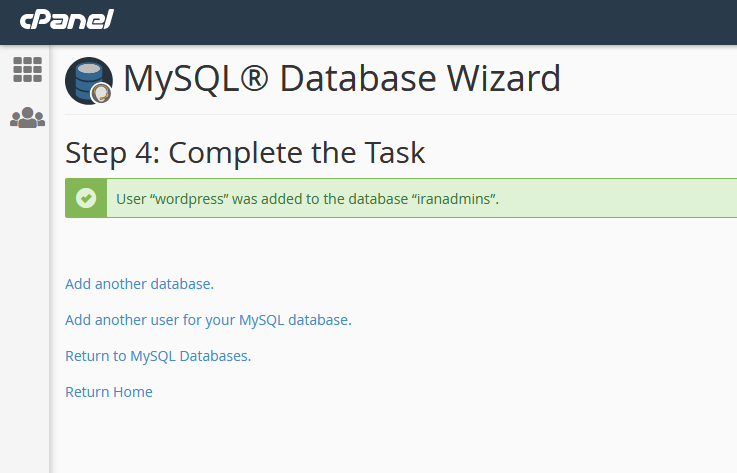The image size is (737, 473).
Task: Click the MySQL Database Wizard database icon
Action: pyautogui.click(x=89, y=81)
